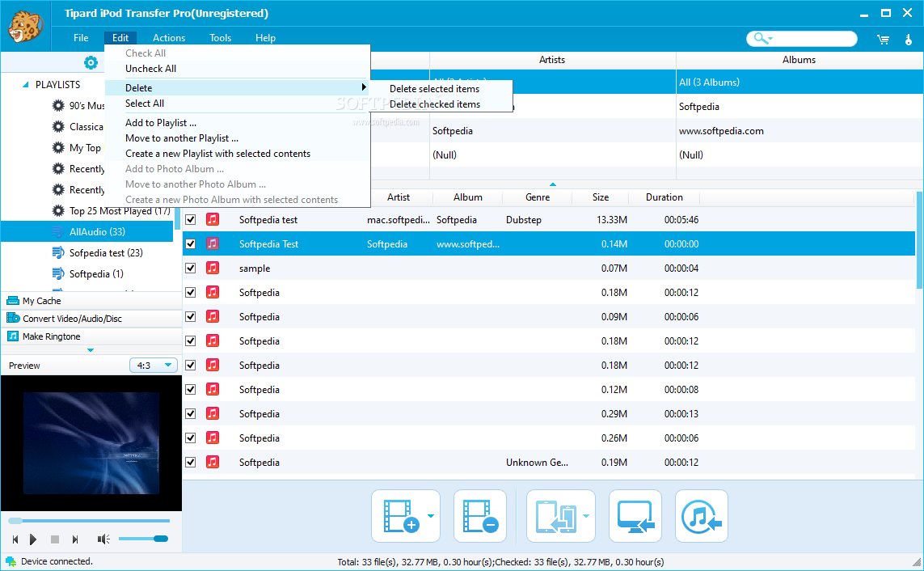This screenshot has height=571, width=924.
Task: Click the export to iTunes icon
Action: (701, 516)
